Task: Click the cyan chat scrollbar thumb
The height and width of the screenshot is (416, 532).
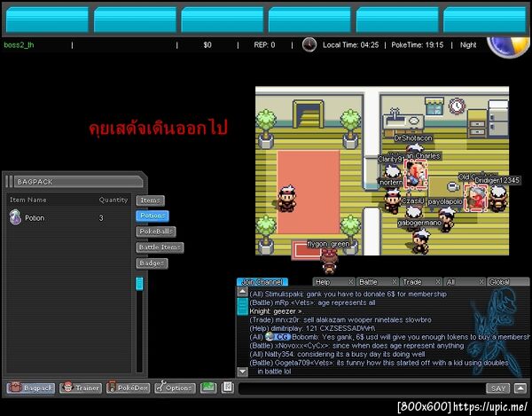Action: [242, 306]
